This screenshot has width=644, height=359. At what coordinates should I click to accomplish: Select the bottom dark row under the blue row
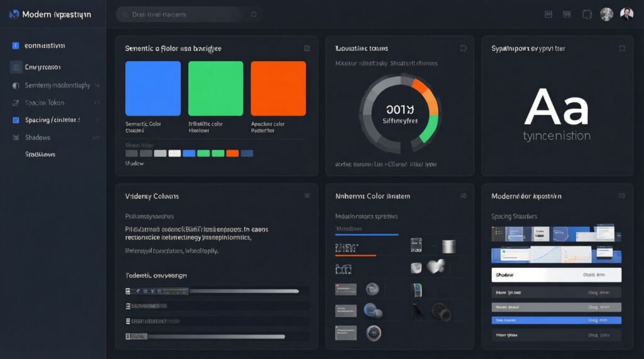coord(556,335)
